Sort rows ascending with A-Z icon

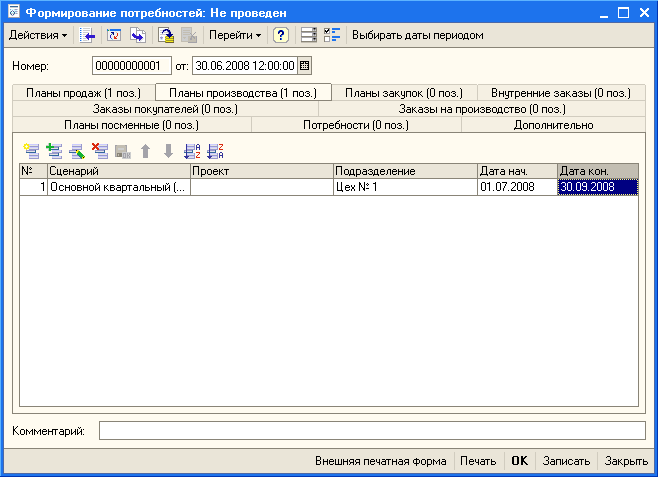(x=193, y=151)
